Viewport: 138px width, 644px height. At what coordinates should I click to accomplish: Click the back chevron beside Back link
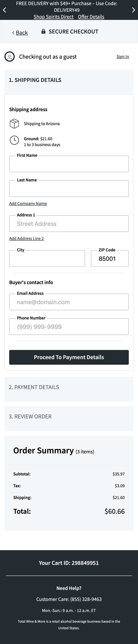13,33
